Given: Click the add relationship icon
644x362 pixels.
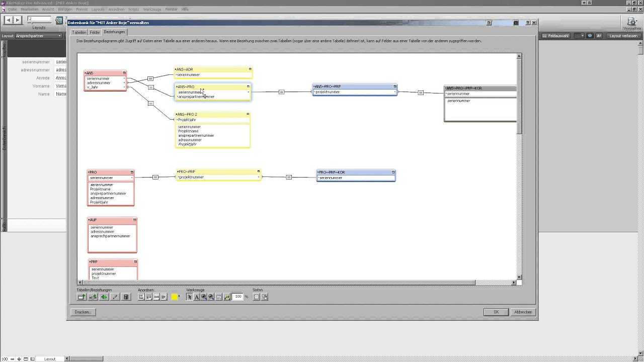Looking at the screenshot, I should coord(93,297).
